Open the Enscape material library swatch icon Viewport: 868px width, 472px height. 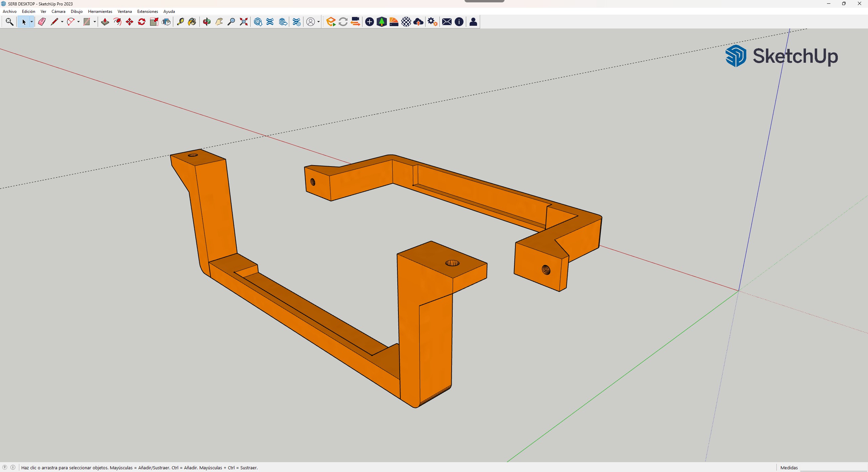394,22
